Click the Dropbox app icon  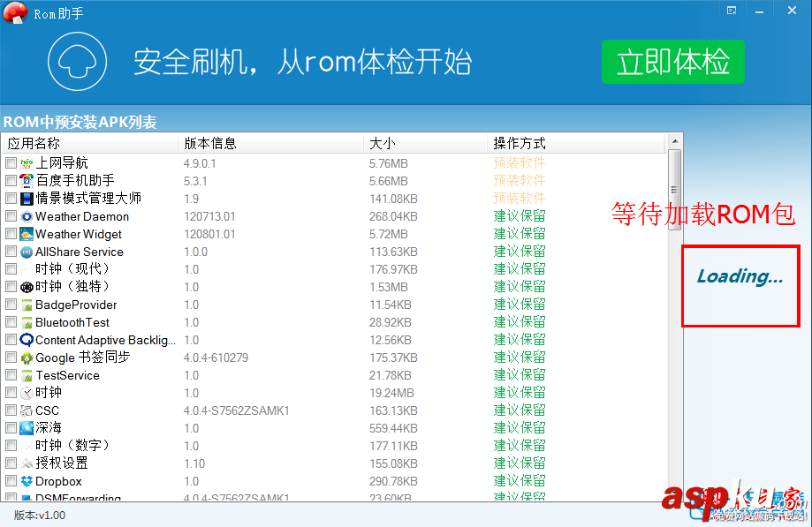(x=27, y=481)
